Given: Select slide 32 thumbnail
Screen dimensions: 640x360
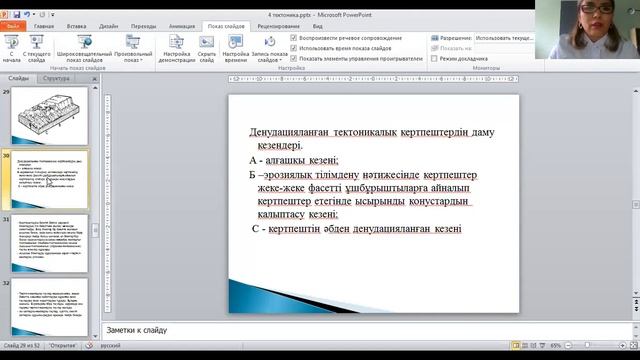Looking at the screenshot, I should 49,307.
